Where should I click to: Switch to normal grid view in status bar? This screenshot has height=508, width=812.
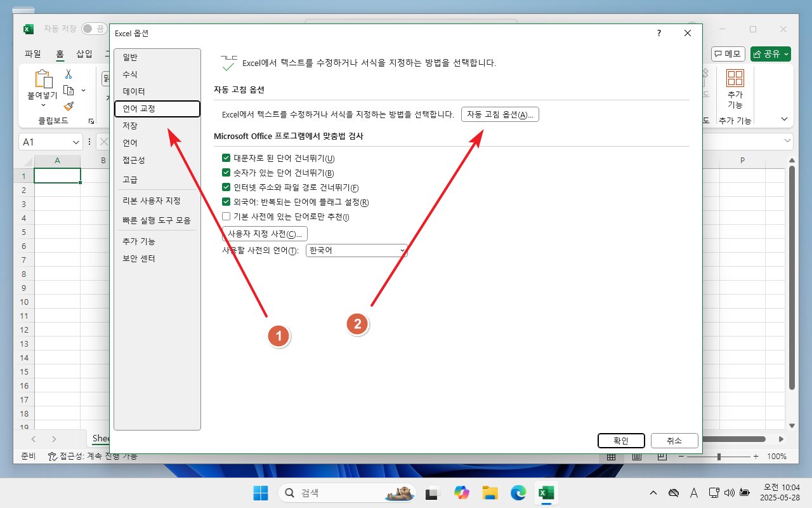click(611, 457)
